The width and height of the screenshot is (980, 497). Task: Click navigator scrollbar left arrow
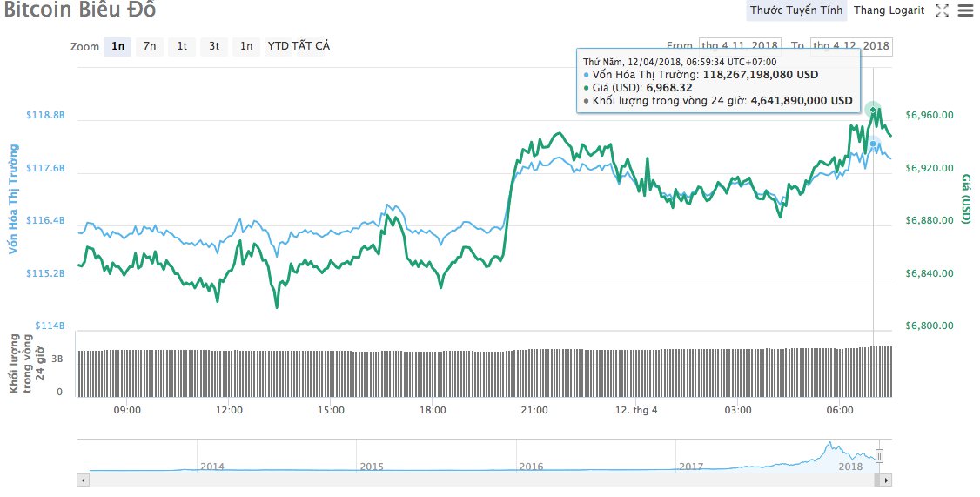(x=84, y=480)
